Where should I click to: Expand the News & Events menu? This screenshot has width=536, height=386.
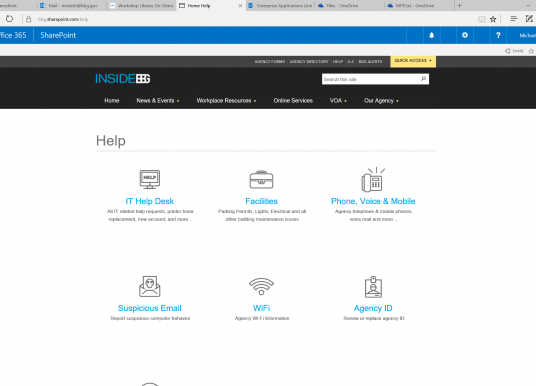pos(158,101)
